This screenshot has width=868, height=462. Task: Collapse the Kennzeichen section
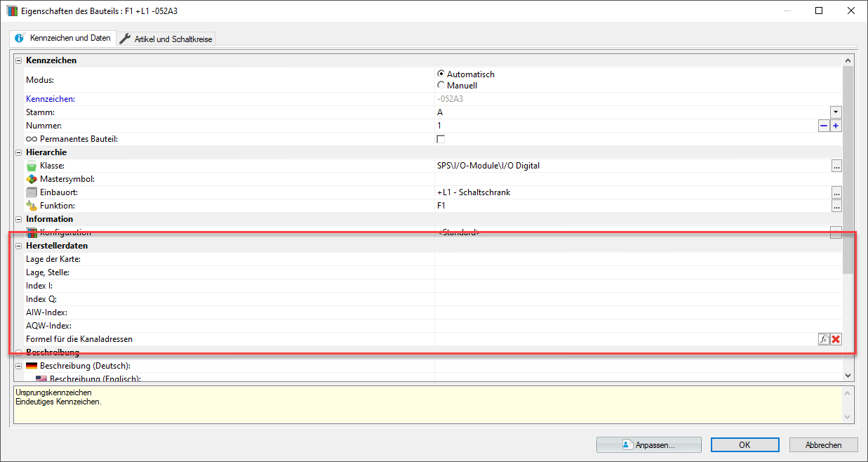pyautogui.click(x=19, y=60)
